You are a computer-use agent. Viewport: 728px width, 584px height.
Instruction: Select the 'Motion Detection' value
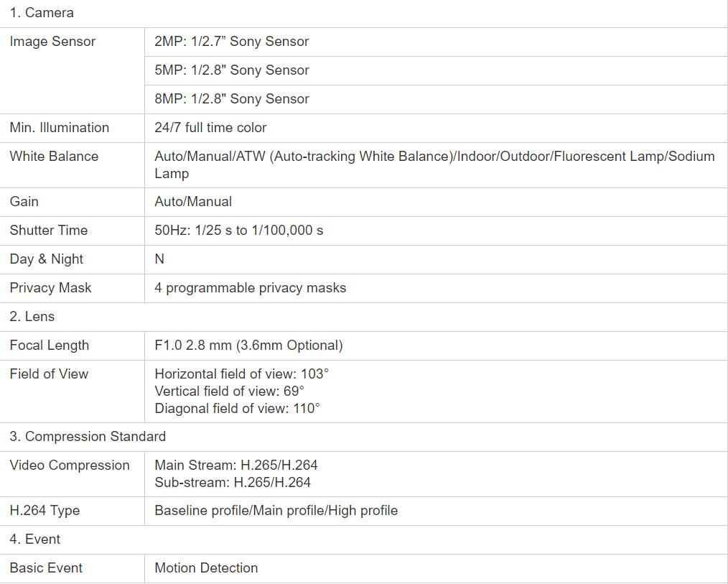coord(206,568)
